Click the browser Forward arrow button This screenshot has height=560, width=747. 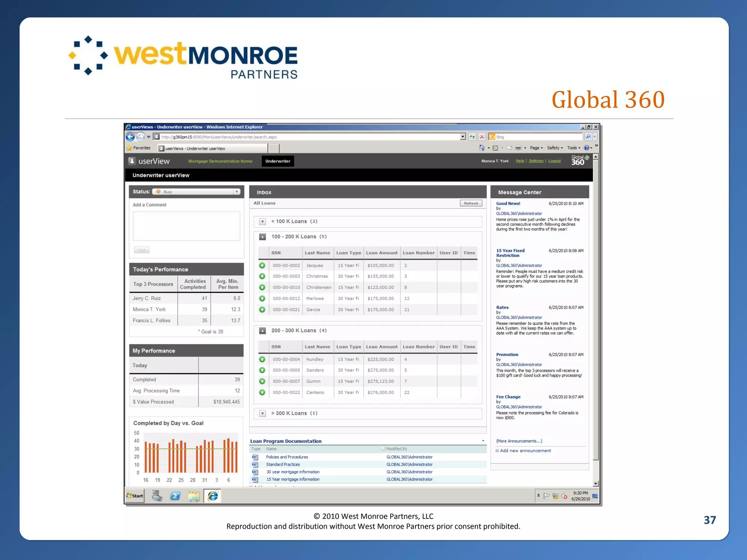point(140,137)
